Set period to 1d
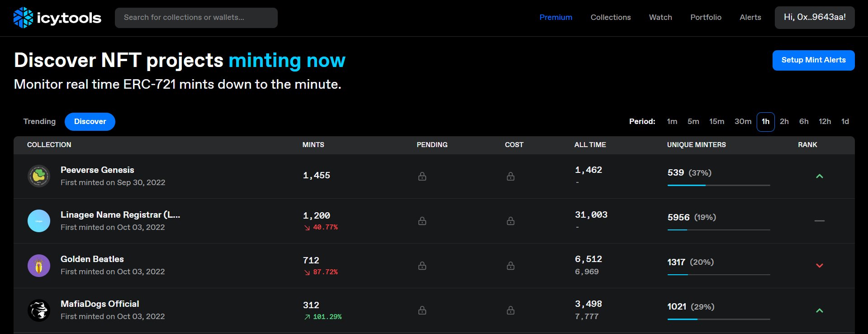 [x=845, y=122]
